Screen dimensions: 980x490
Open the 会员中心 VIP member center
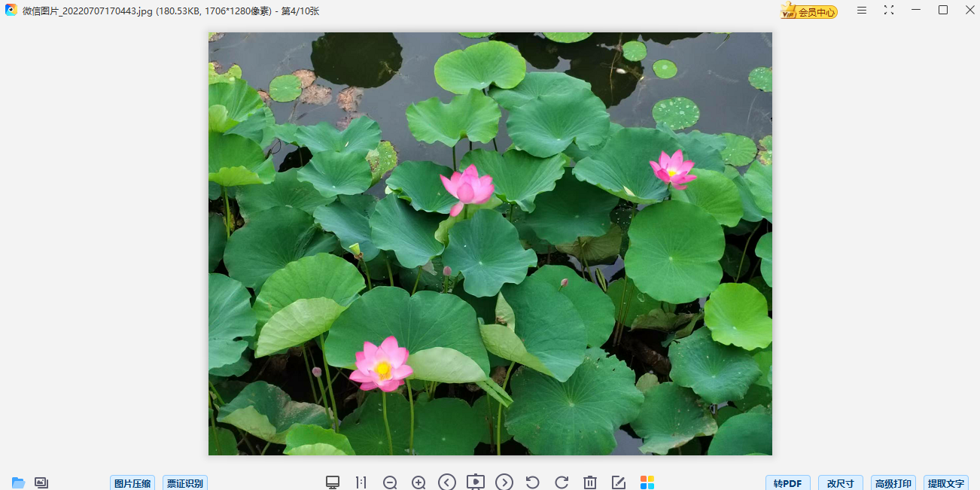click(x=809, y=11)
